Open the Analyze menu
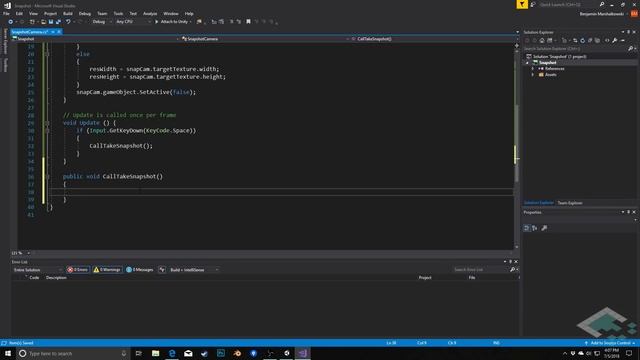 tap(150, 13)
